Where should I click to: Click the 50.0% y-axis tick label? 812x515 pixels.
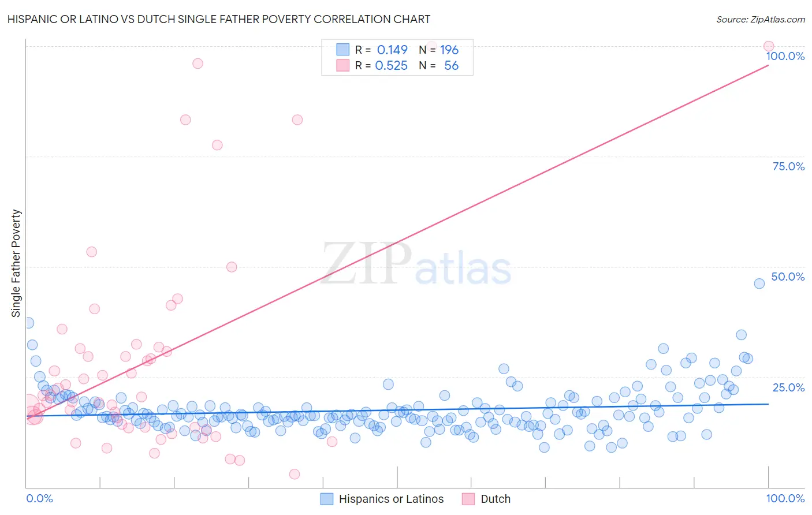click(788, 277)
